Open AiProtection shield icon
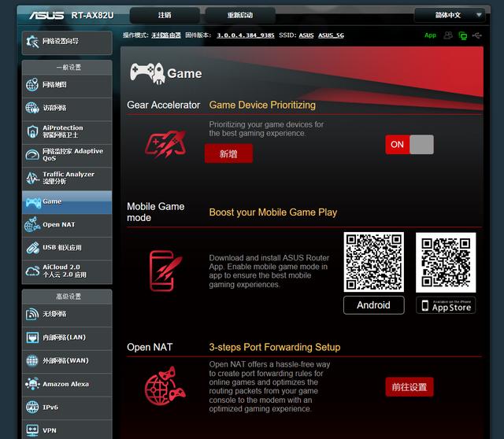Image resolution: width=504 pixels, height=439 pixels. [32, 131]
